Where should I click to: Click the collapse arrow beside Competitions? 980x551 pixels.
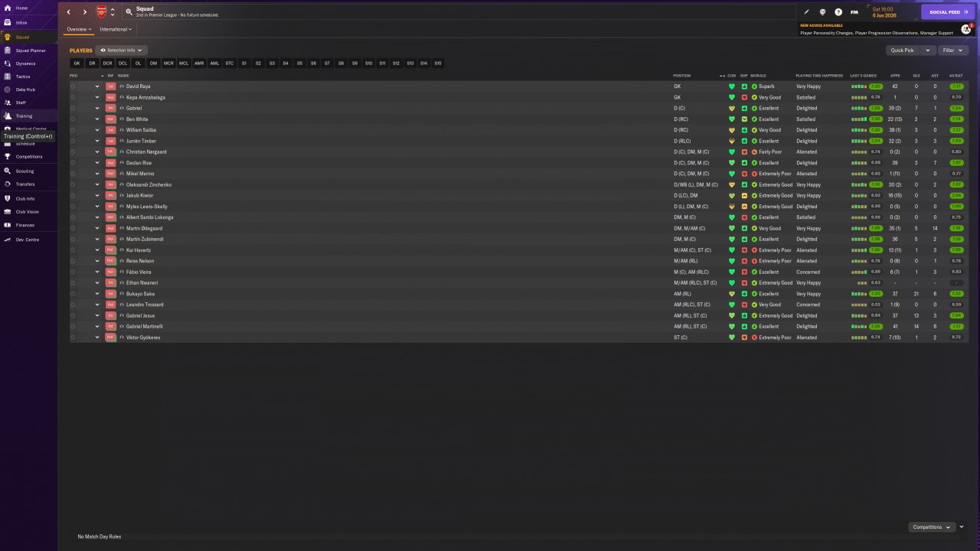(962, 527)
